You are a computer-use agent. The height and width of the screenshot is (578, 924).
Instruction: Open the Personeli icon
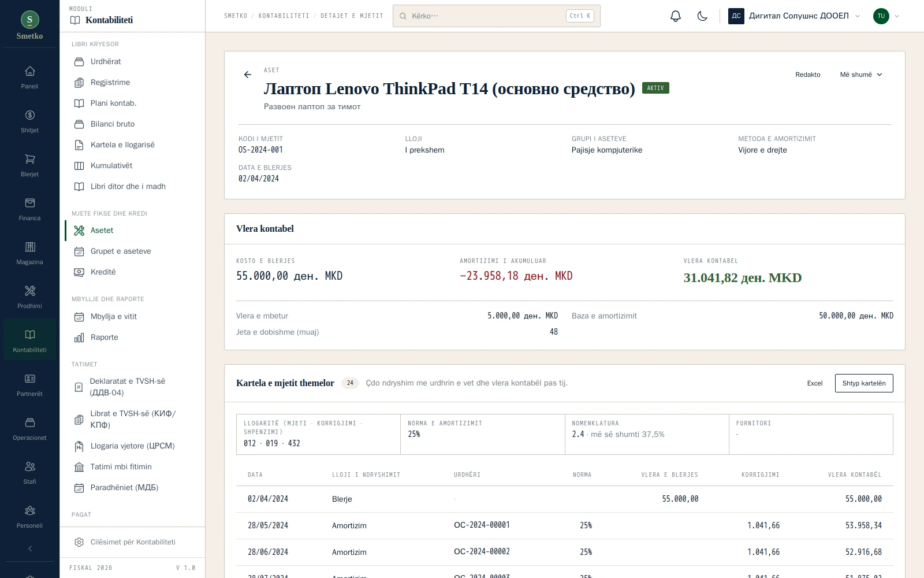coord(29,516)
